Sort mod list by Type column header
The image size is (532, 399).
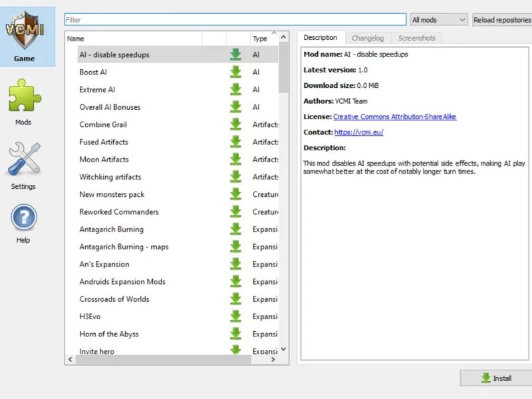click(263, 39)
